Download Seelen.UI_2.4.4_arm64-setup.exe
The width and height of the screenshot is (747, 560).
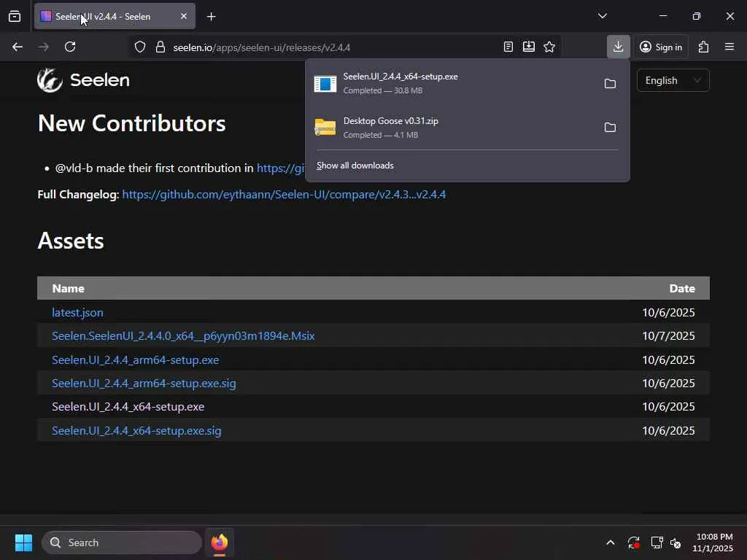tap(135, 359)
